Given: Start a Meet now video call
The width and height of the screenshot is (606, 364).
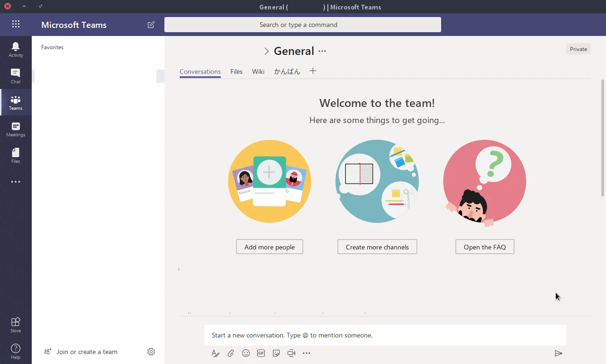Looking at the screenshot, I should click(291, 353).
